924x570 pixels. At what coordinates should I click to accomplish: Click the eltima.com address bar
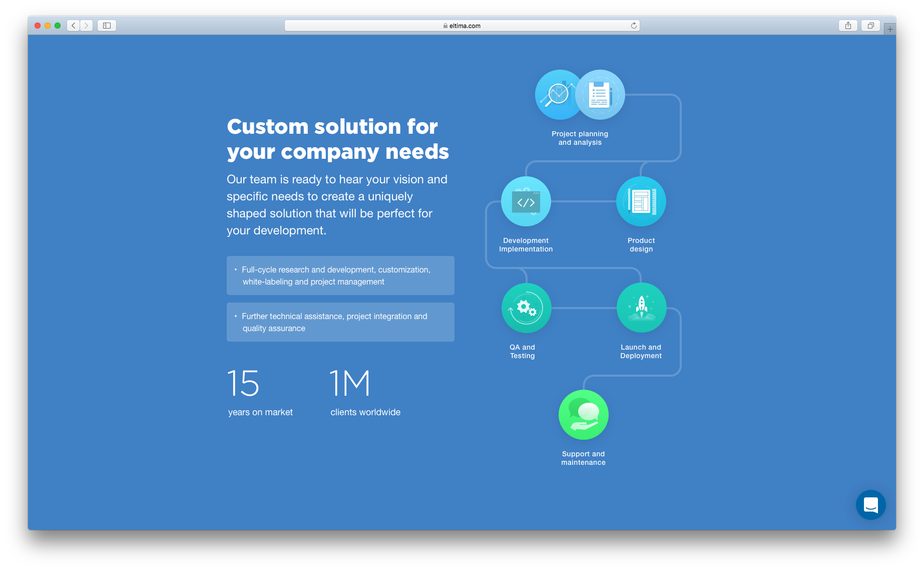(x=461, y=26)
